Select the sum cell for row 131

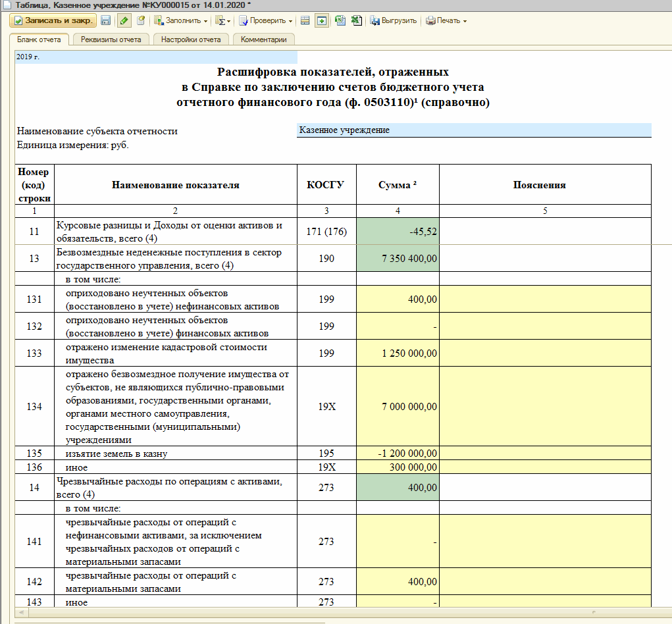point(398,299)
